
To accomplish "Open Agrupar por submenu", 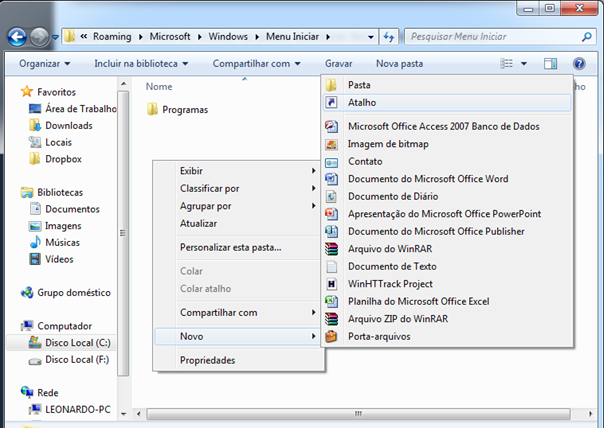I will pyautogui.click(x=238, y=206).
